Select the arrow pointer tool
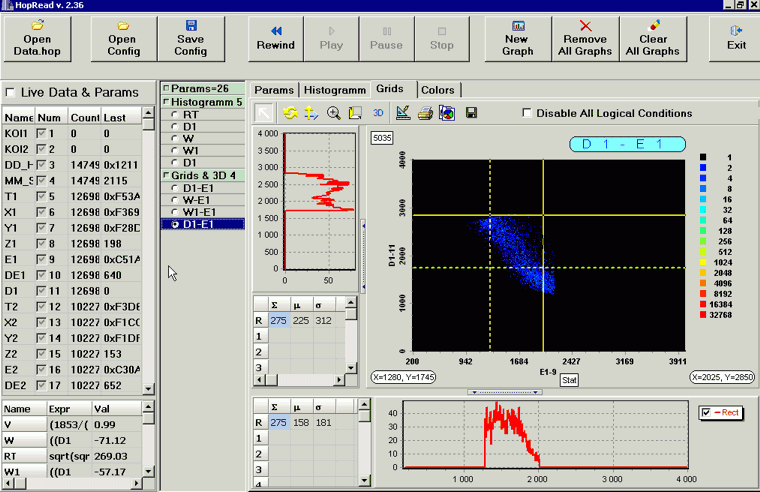 (264, 113)
